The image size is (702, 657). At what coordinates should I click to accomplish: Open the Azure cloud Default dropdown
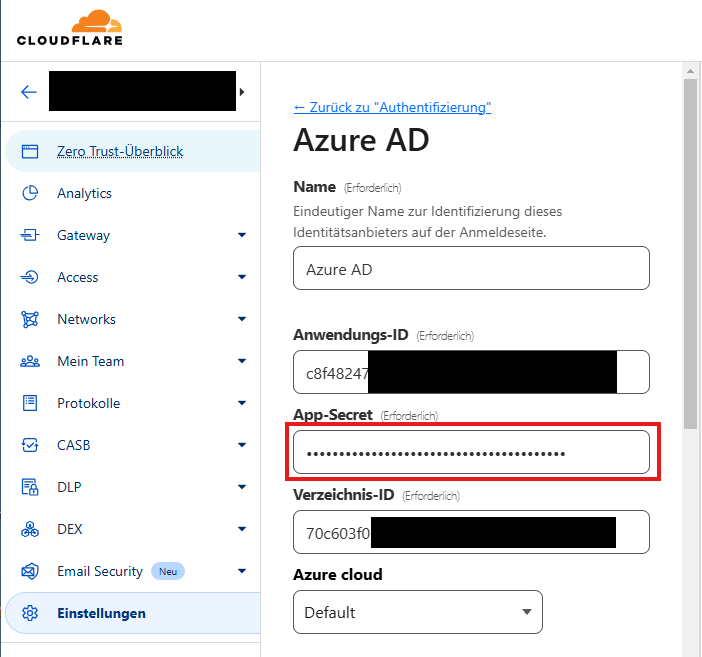pos(418,612)
